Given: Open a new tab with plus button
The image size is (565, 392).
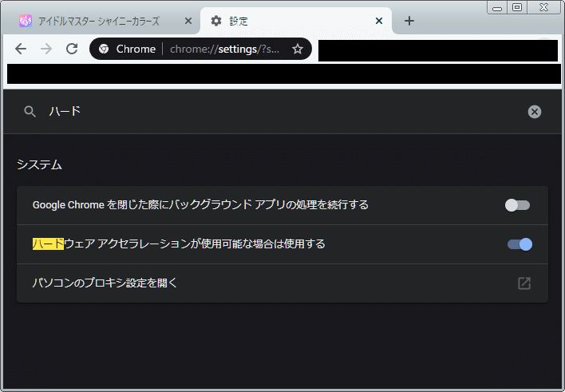Looking at the screenshot, I should [x=409, y=21].
